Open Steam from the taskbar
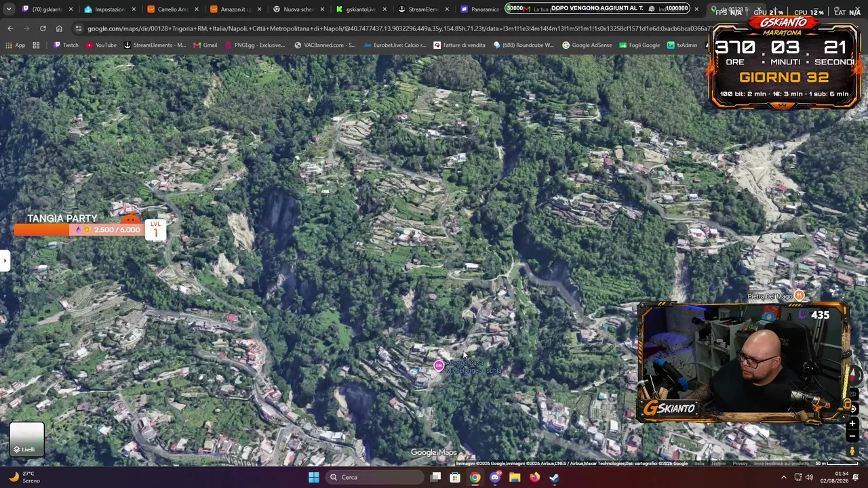 [554, 477]
